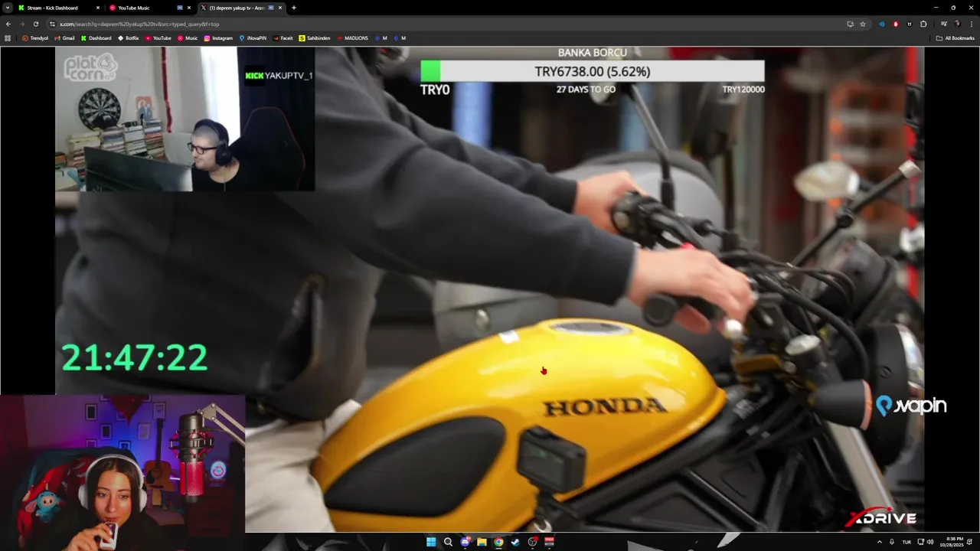Screen dimensions: 980x551
Task: Open Steam from the taskbar
Action: pos(515,542)
